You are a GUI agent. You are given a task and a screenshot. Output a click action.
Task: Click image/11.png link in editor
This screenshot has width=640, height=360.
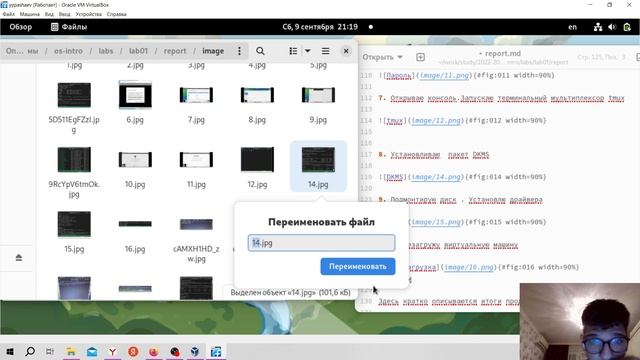(x=444, y=76)
